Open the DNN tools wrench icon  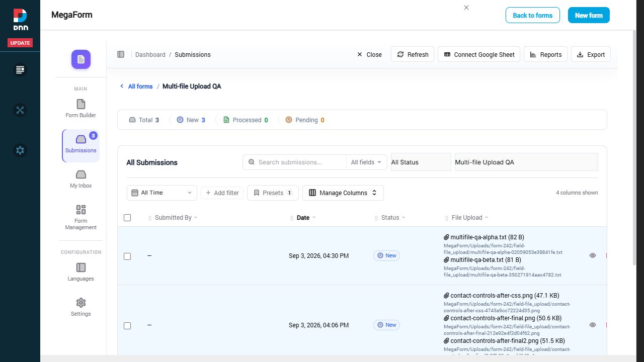(x=20, y=110)
